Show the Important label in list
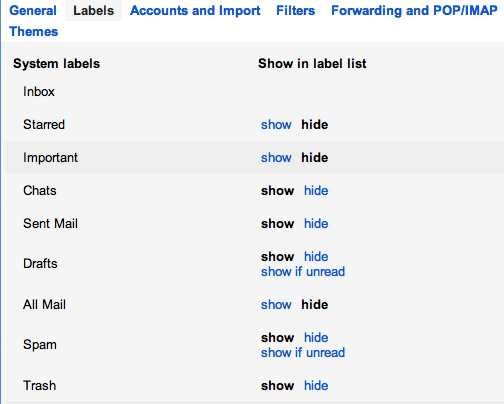504x404 pixels. (x=276, y=158)
